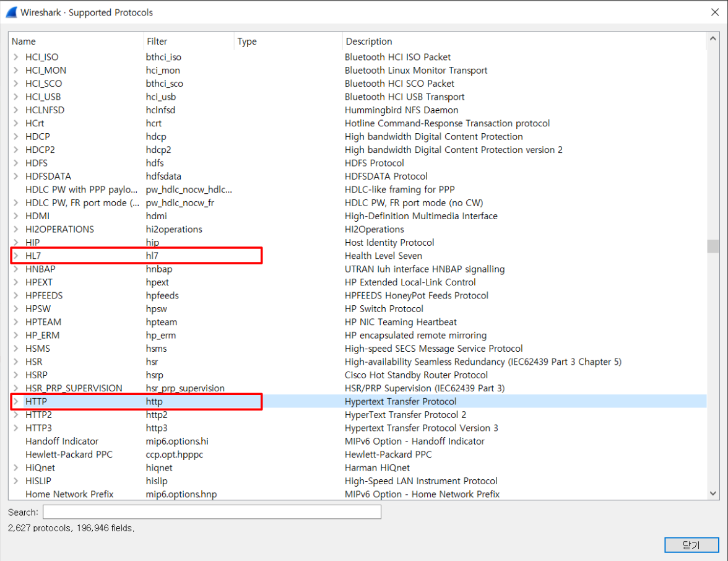The width and height of the screenshot is (728, 561).
Task: Click 'HP NIC Teaming Heartbeat' description
Action: coord(400,322)
